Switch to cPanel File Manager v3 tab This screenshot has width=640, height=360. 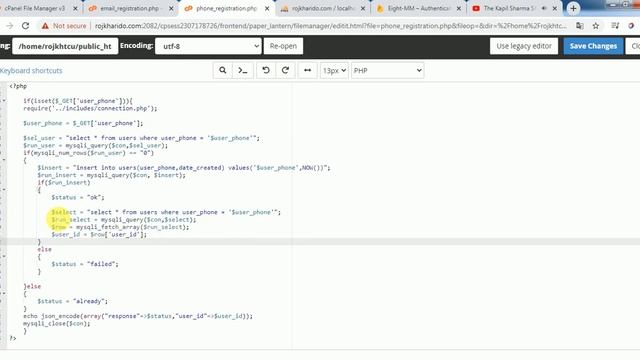pyautogui.click(x=35, y=8)
